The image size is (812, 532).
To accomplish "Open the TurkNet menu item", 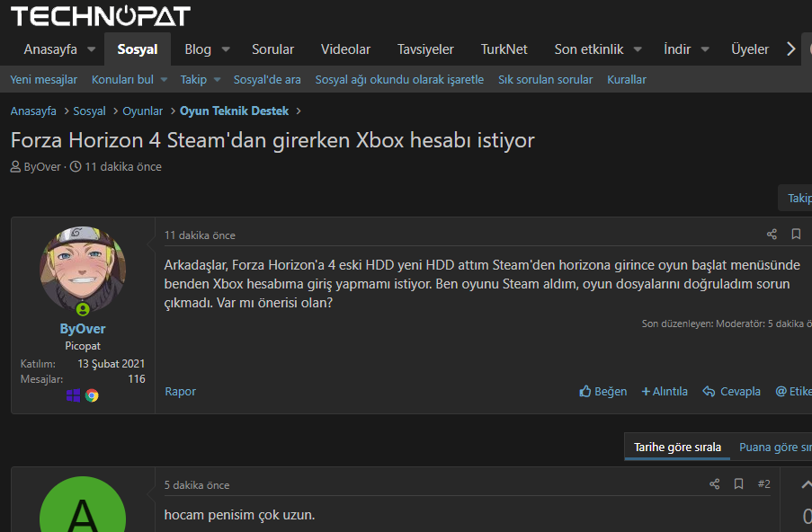I will point(504,49).
